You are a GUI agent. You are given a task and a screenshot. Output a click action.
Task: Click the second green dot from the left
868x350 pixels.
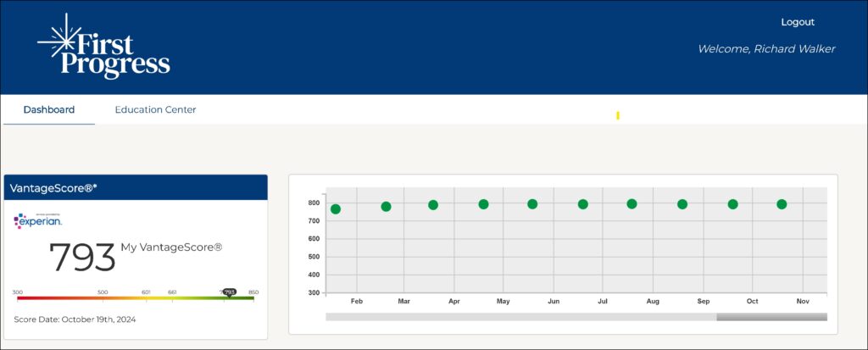pyautogui.click(x=386, y=207)
